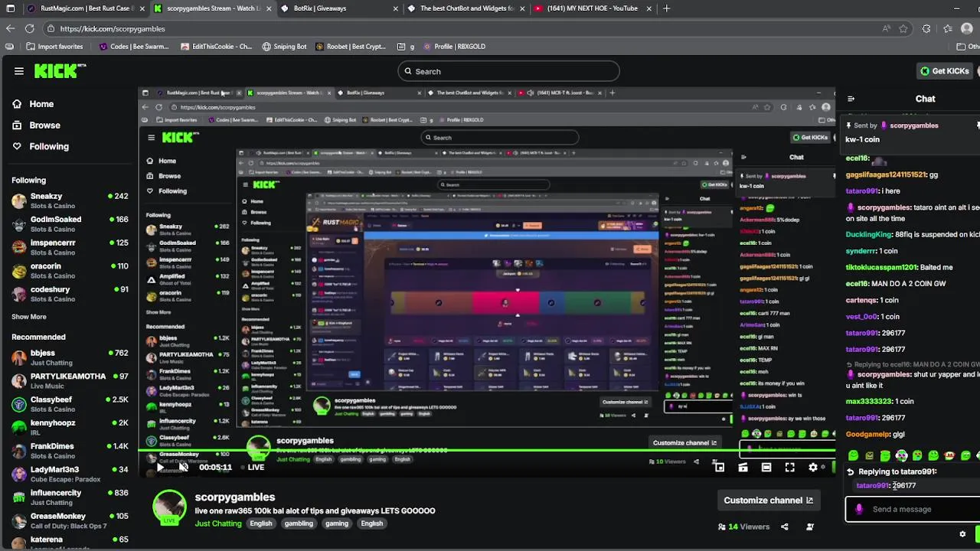Toggle fullscreen on the stream player

pos(790,467)
